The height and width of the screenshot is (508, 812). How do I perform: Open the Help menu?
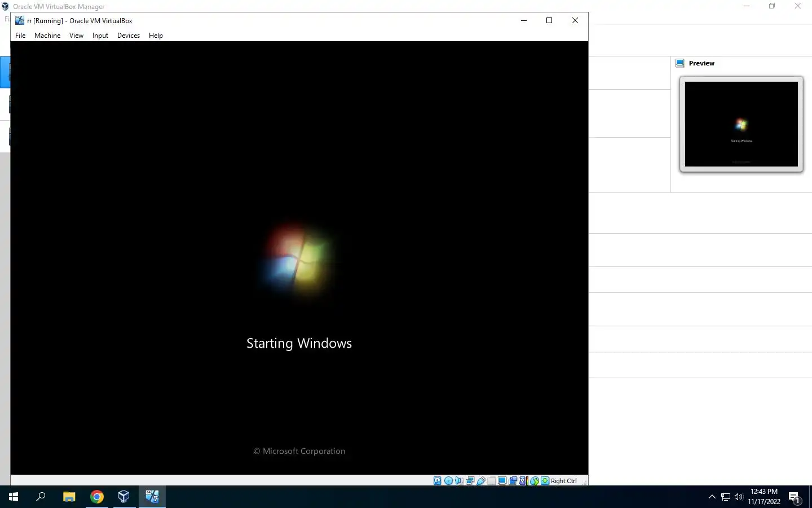tap(156, 35)
